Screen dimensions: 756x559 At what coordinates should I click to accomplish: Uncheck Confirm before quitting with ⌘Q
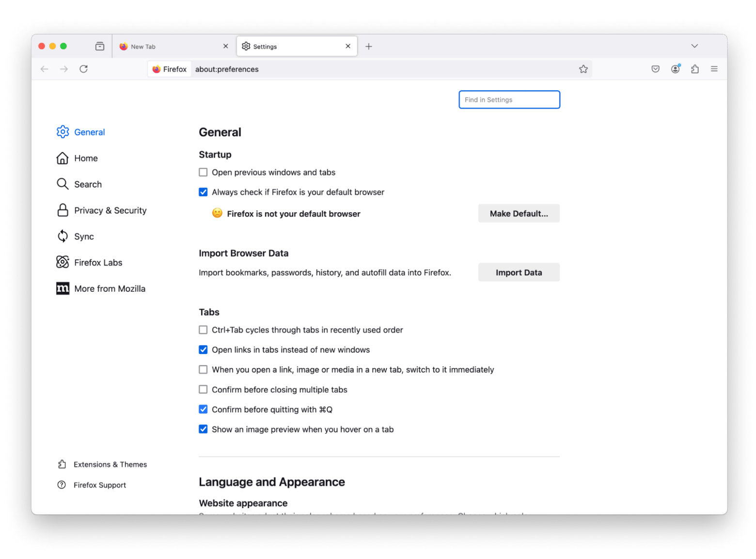pyautogui.click(x=203, y=409)
